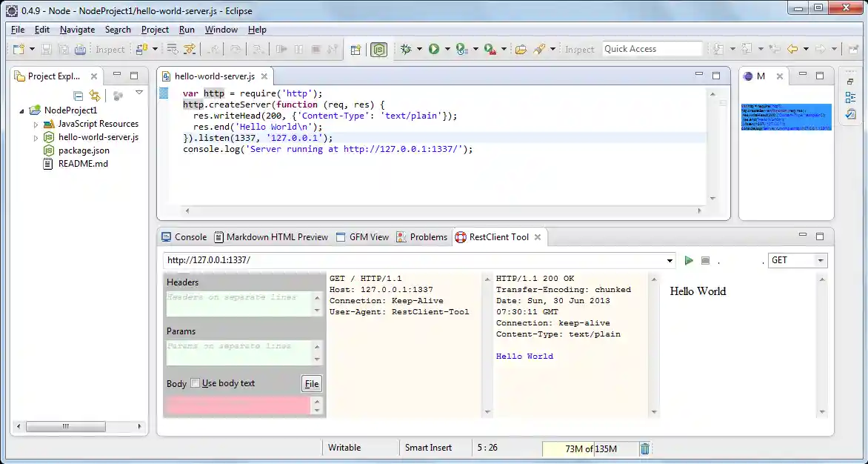
Task: Open the Print icon in the toolbar
Action: pos(81,48)
